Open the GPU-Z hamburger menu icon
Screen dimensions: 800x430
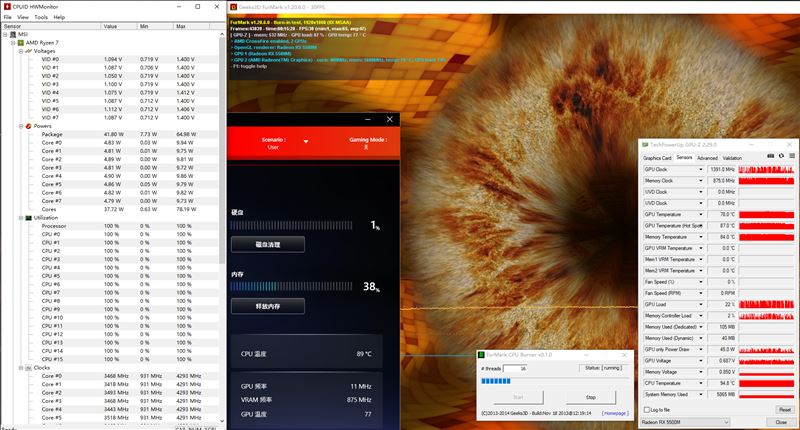[792, 156]
